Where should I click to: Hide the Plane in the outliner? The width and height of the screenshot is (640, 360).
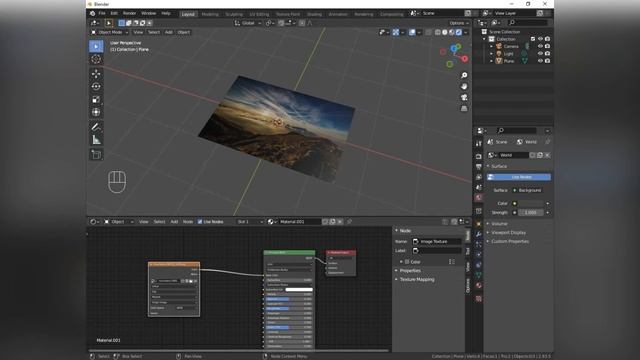[540, 61]
